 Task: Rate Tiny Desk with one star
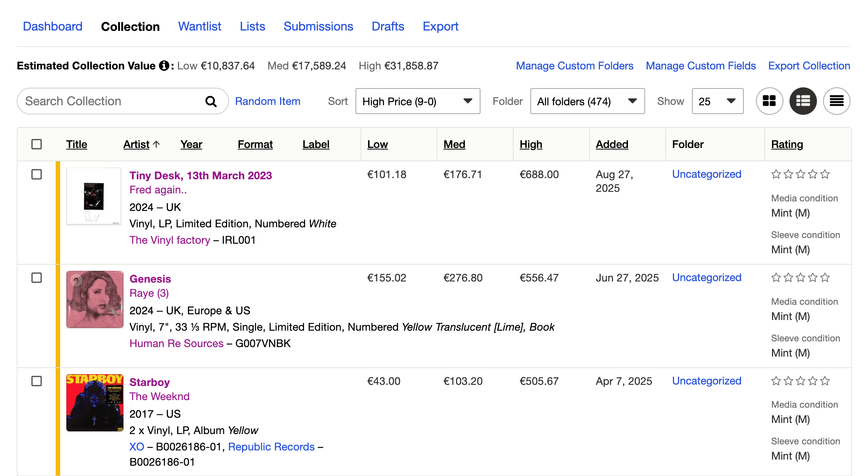coord(776,174)
